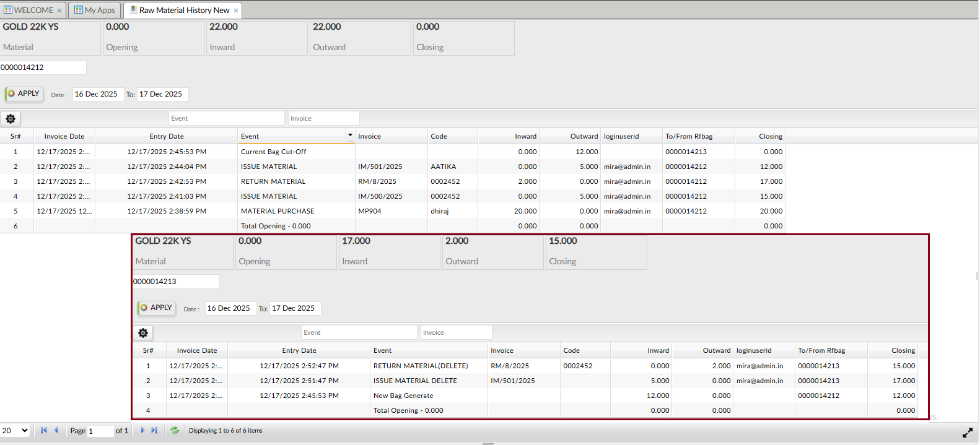Sort by the top Entry Date column header
Screen dimensions: 980x445
[166, 136]
